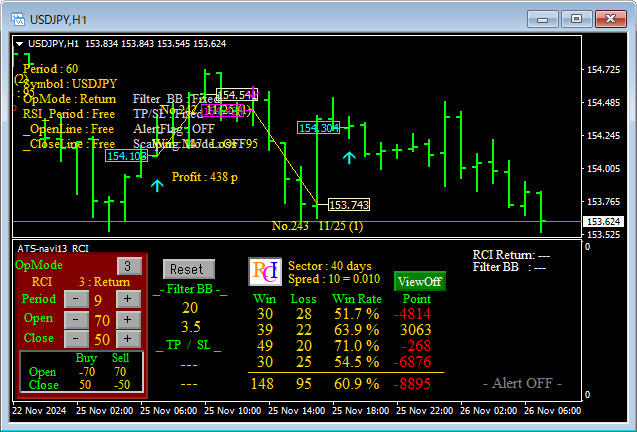Viewport: 637px width, 432px height.
Task: Click the MetaTrader chart window icon
Action: coord(18,19)
